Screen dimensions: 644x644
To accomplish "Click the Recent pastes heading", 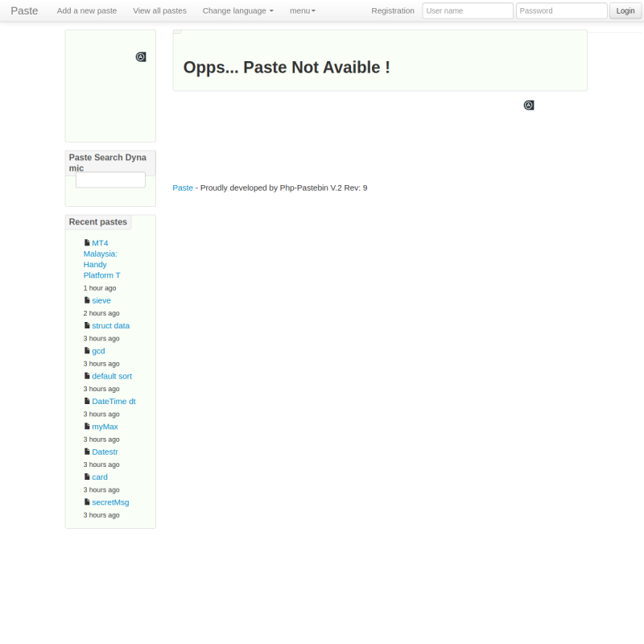I will 97,222.
